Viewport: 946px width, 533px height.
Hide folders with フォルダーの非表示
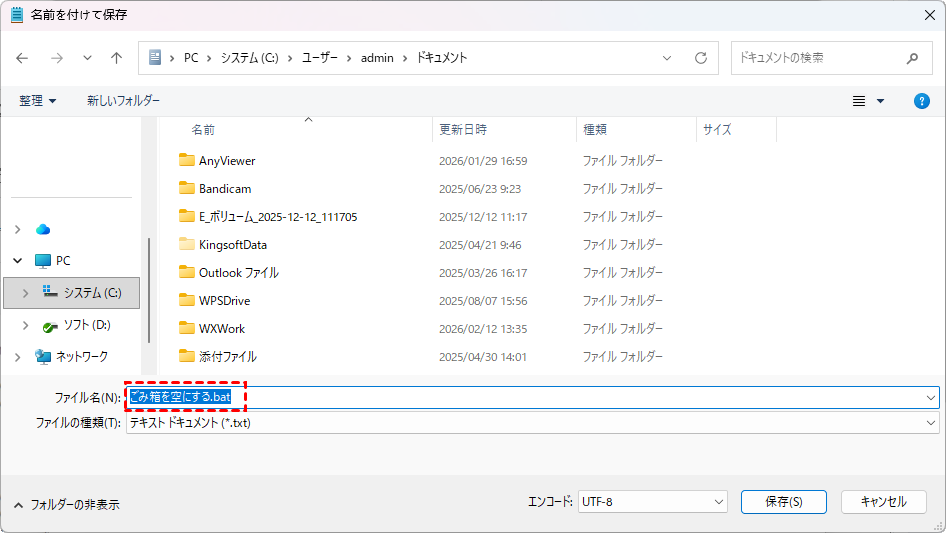66,505
